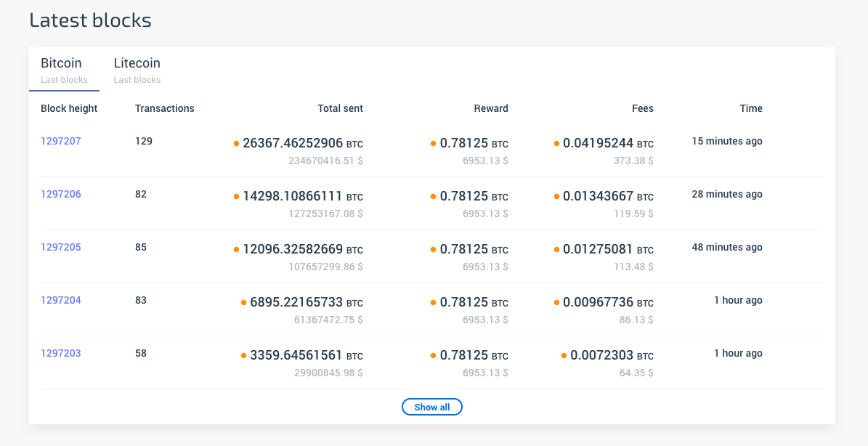Screen dimensions: 868x446
Task: Click the fee dollar amount 373.38 $
Action: tap(633, 161)
